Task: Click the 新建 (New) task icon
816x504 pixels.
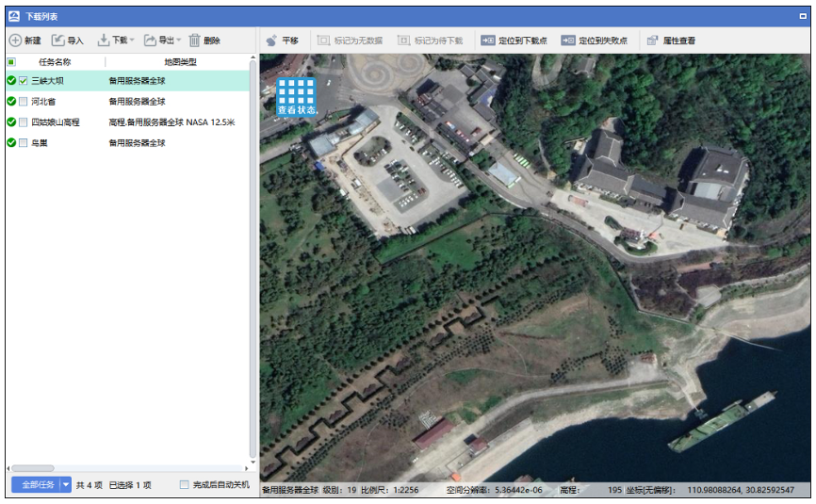Action: tap(15, 41)
